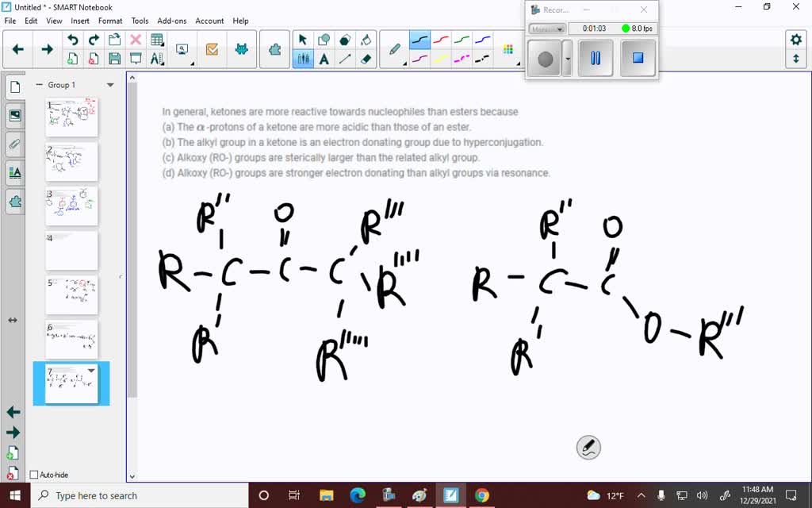Image resolution: width=812 pixels, height=508 pixels.
Task: Open the Group 1 dropdown
Action: [x=110, y=84]
